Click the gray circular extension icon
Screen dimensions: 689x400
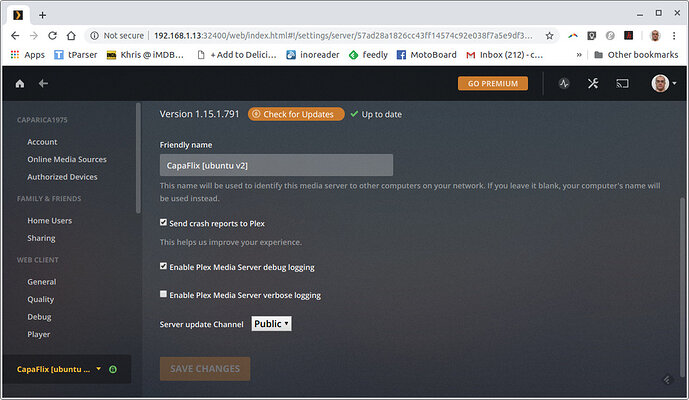pos(610,36)
